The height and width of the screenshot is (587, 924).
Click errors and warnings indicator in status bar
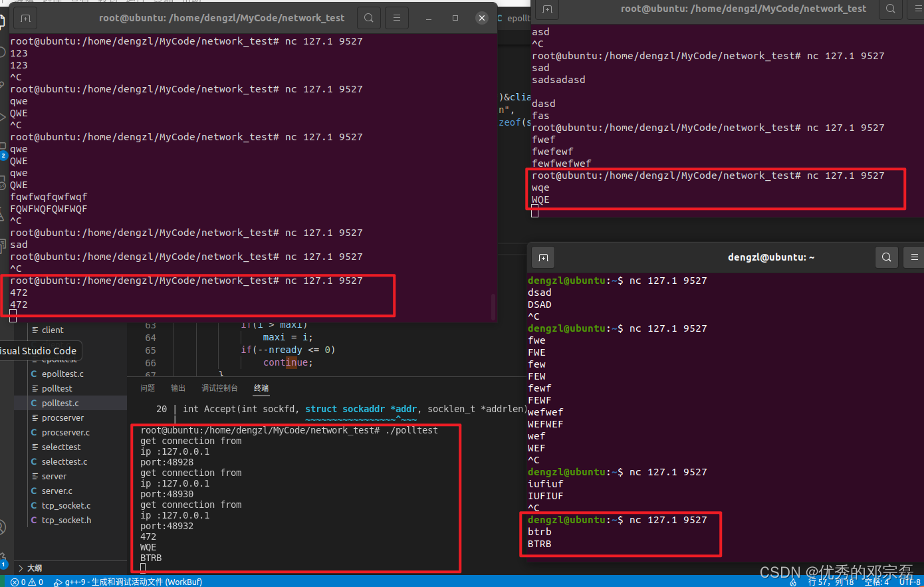27,582
